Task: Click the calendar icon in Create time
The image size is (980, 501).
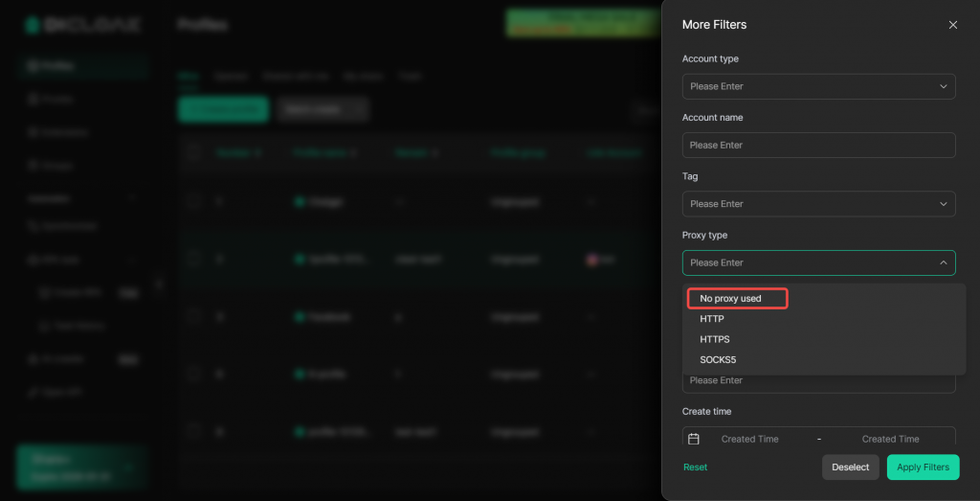Action: coord(695,439)
